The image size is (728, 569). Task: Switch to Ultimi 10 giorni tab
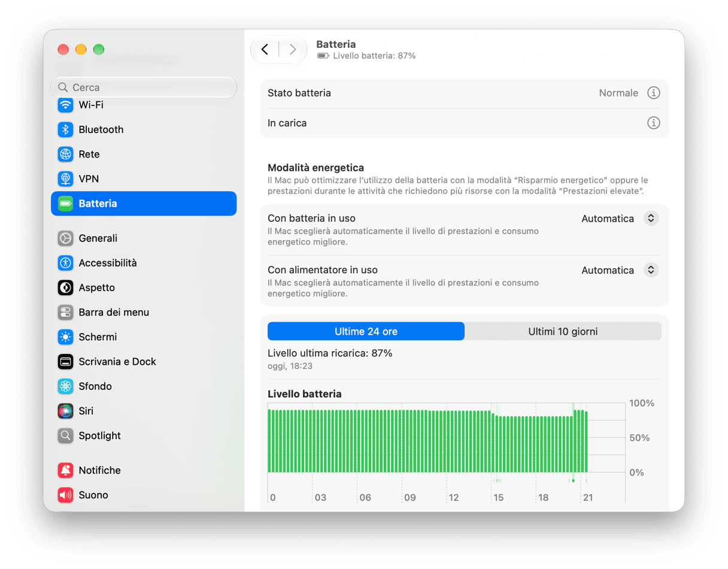tap(563, 331)
